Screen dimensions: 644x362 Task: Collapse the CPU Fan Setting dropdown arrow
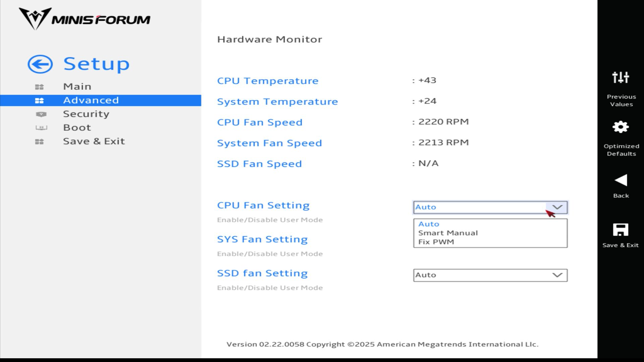pyautogui.click(x=557, y=207)
